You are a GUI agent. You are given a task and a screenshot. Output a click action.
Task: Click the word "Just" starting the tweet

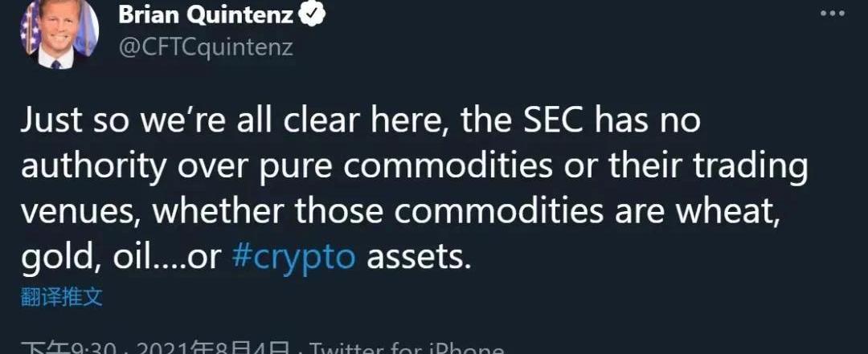(x=54, y=123)
